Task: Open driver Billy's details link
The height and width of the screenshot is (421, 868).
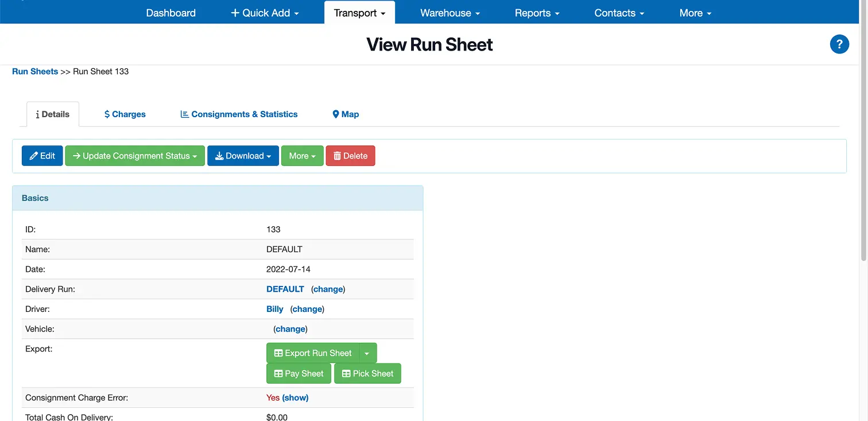Action: pyautogui.click(x=274, y=308)
